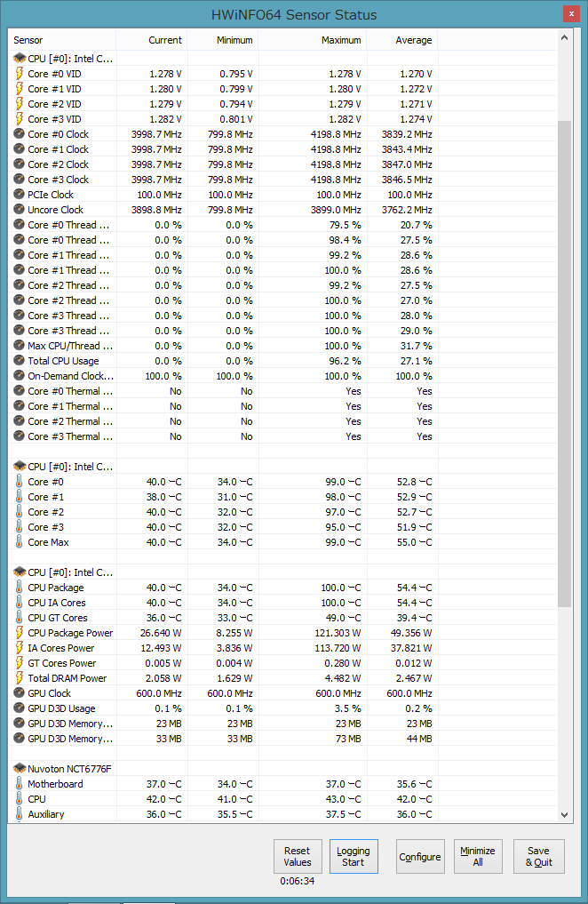Click the 73 MB maximum memory value
588x904 pixels.
pos(348,739)
